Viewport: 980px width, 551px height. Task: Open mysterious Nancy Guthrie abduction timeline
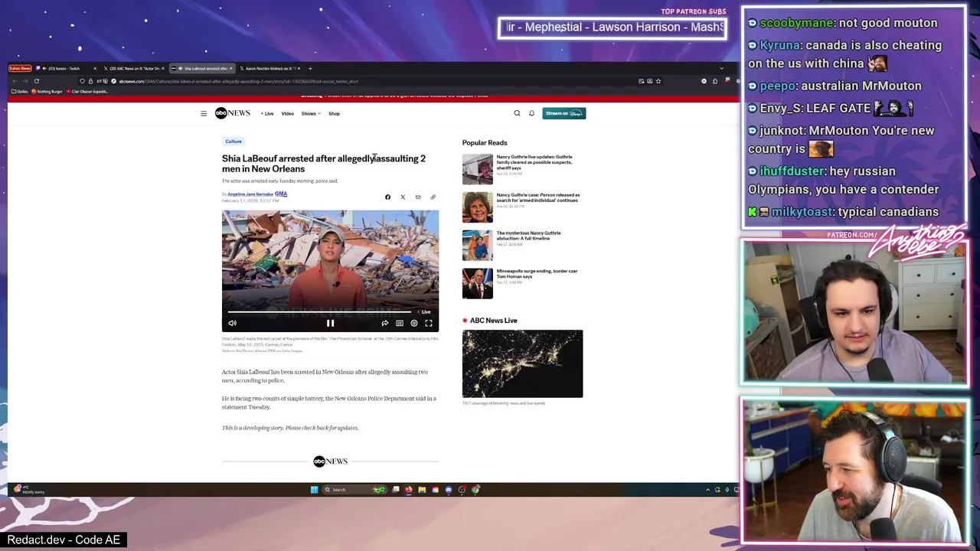[x=528, y=236]
